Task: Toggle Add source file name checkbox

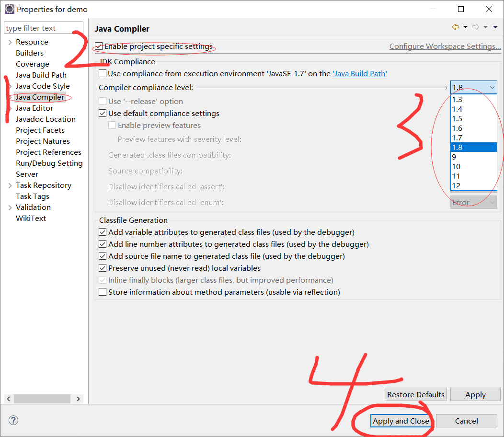Action: pyautogui.click(x=103, y=256)
